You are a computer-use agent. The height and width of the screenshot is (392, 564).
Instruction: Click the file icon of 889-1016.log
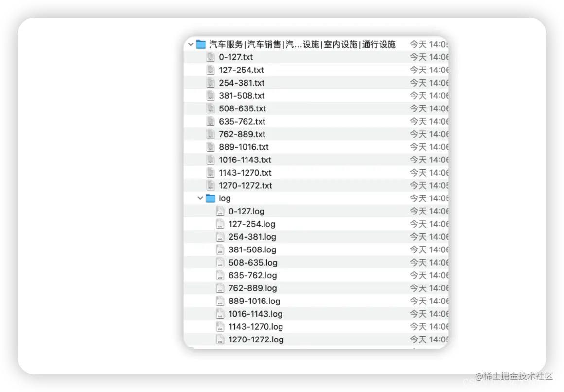[x=220, y=301]
